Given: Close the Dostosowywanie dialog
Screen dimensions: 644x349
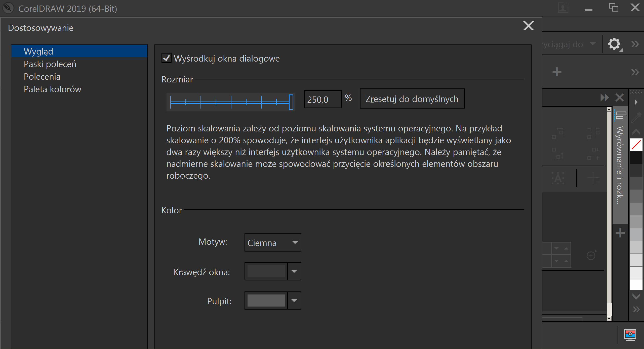Looking at the screenshot, I should [528, 26].
